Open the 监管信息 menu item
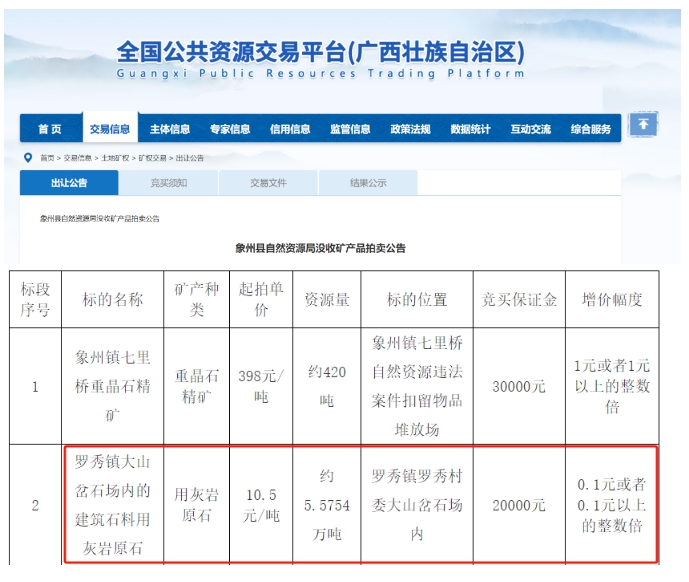 pos(350,129)
